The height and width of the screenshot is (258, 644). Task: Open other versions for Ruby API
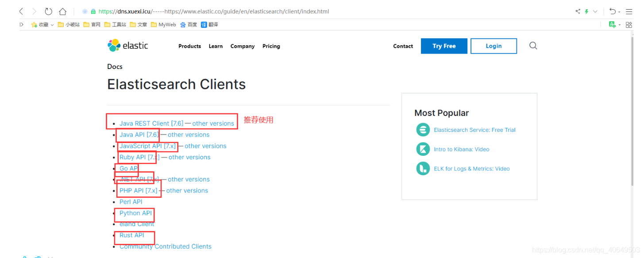click(x=189, y=157)
